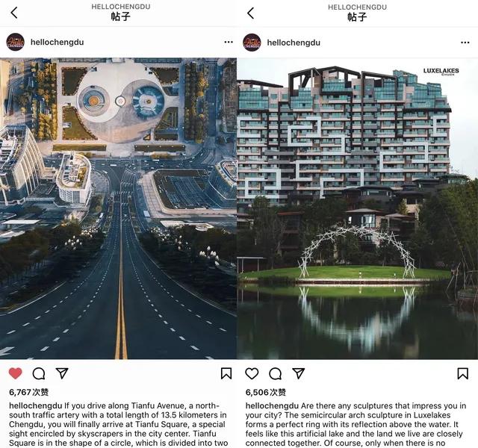Viewport: 478px width, 448px height.
Task: Open the three-dot menu on right post
Action: (465, 43)
